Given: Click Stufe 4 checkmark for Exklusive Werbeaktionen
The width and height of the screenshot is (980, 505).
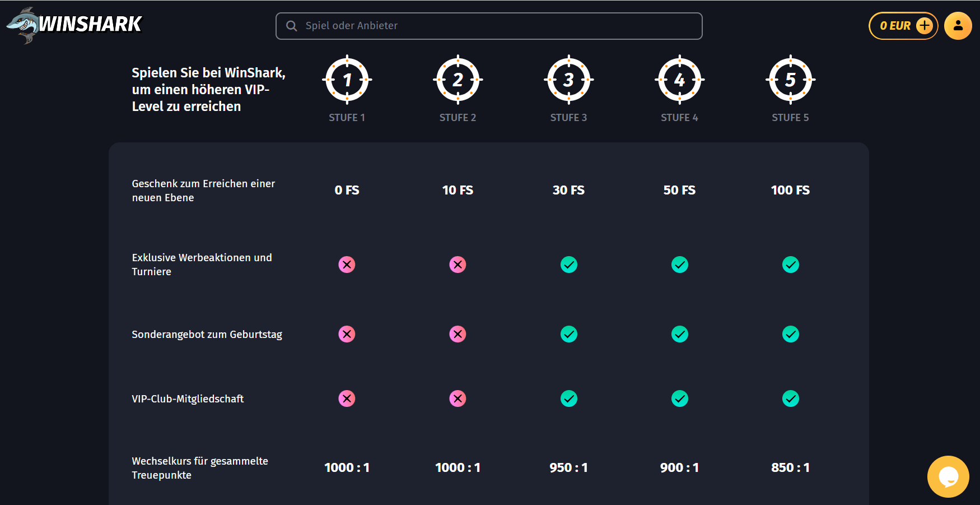Looking at the screenshot, I should point(680,265).
